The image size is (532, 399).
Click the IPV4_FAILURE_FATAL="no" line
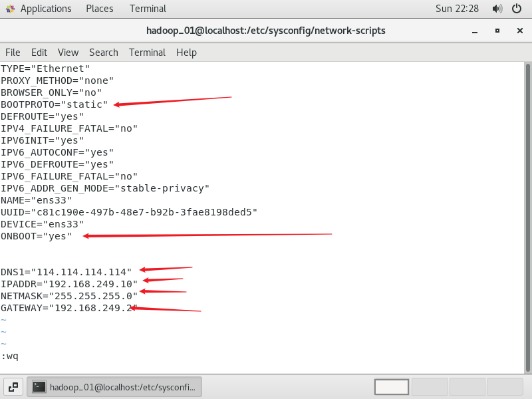pos(69,128)
